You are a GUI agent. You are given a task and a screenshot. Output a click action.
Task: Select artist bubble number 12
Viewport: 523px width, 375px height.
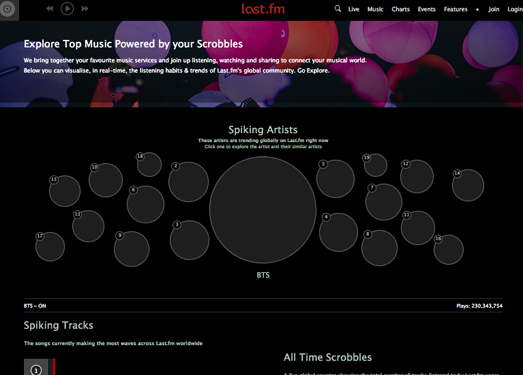(x=417, y=176)
